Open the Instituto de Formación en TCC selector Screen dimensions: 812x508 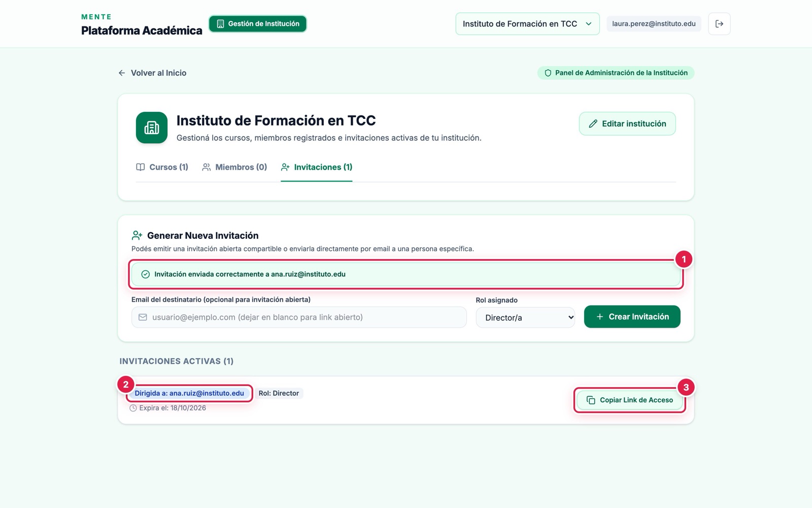click(x=527, y=24)
